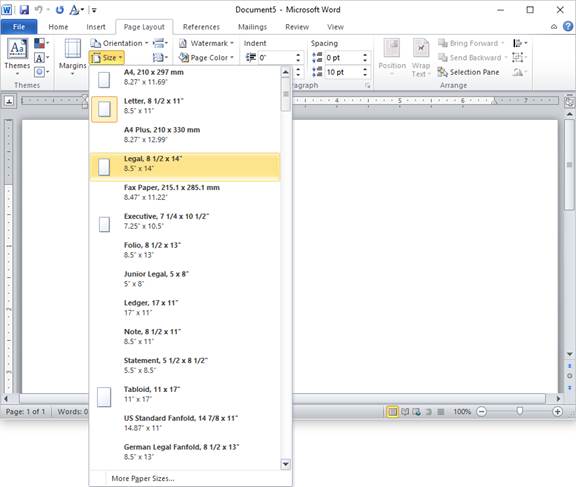Open the Paragraph dialog launcher
Viewport: 576px width, 487px height.
coord(367,86)
